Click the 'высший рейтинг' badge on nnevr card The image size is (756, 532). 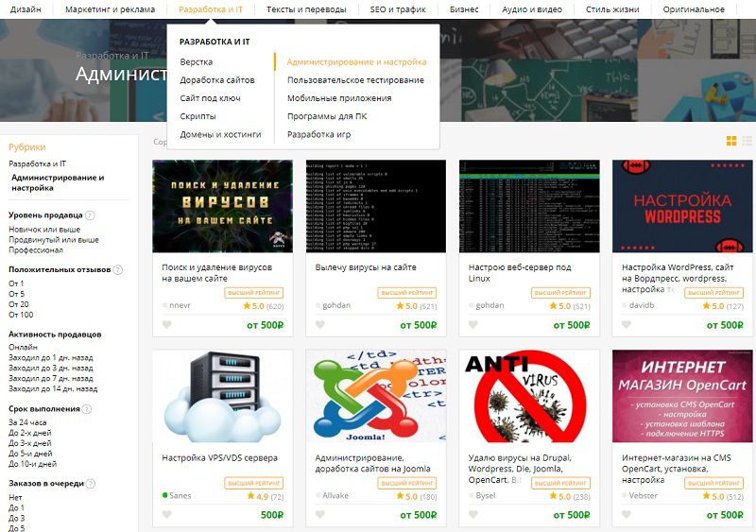(x=253, y=293)
